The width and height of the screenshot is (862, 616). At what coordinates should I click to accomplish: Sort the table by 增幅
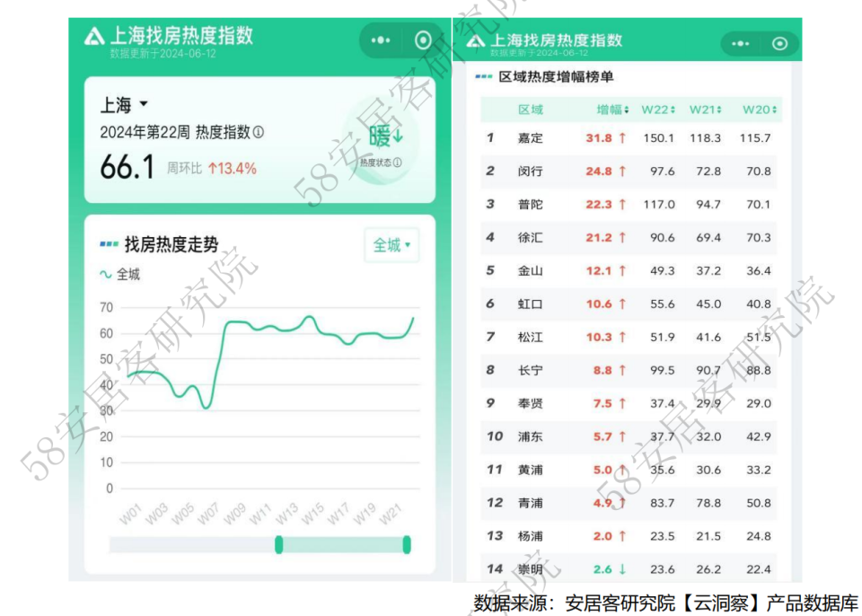(x=613, y=110)
